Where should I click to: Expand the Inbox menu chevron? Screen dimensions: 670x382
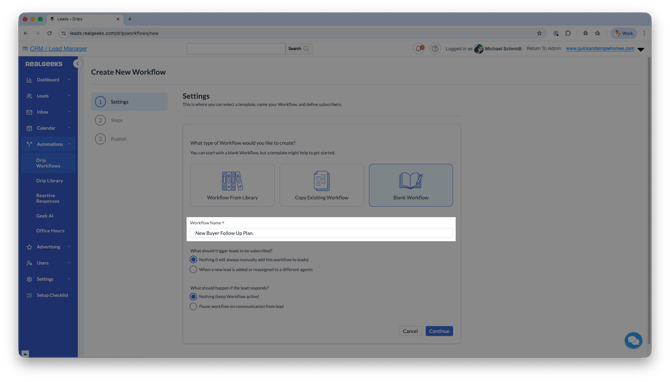[69, 112]
